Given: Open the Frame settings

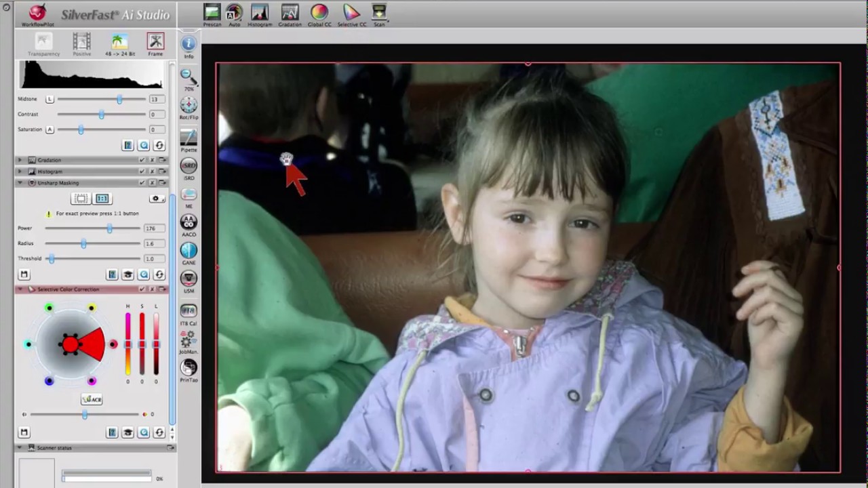Looking at the screenshot, I should click(155, 45).
